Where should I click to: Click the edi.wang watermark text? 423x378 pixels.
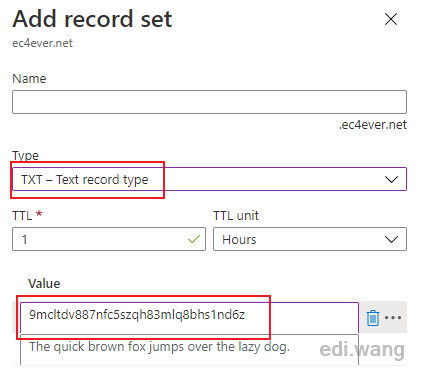362,350
